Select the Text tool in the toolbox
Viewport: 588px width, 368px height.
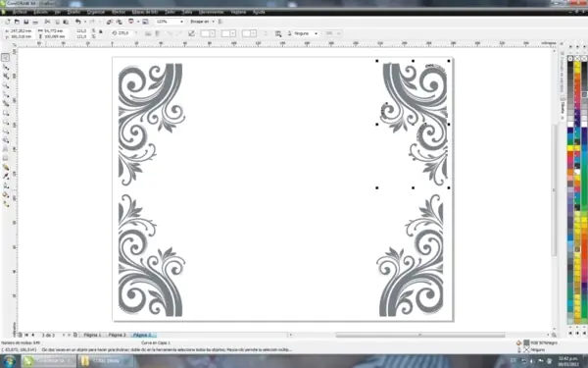click(5, 149)
